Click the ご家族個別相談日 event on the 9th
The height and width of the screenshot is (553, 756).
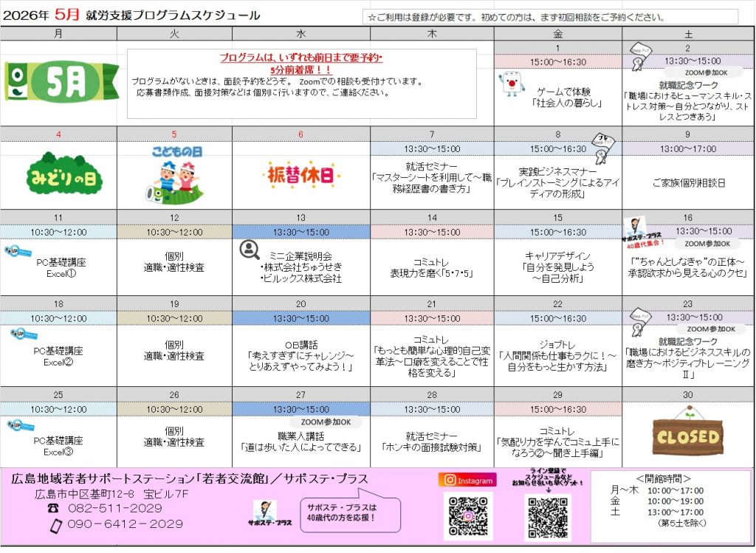coord(687,182)
